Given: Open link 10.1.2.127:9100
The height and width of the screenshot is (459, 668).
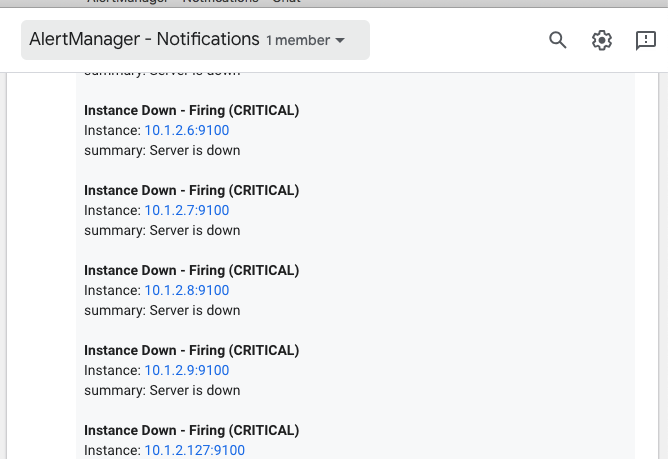Looking at the screenshot, I should [195, 450].
